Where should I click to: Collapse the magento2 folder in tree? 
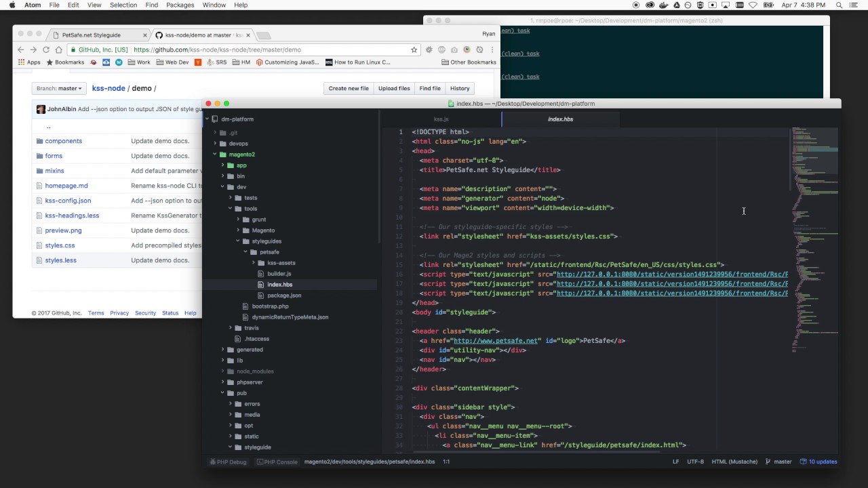pyautogui.click(x=215, y=155)
